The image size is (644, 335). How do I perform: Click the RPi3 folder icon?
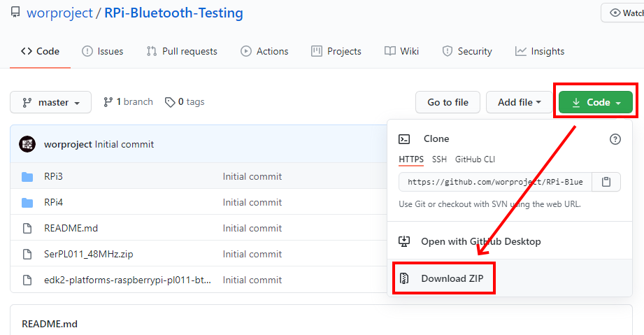coord(27,177)
